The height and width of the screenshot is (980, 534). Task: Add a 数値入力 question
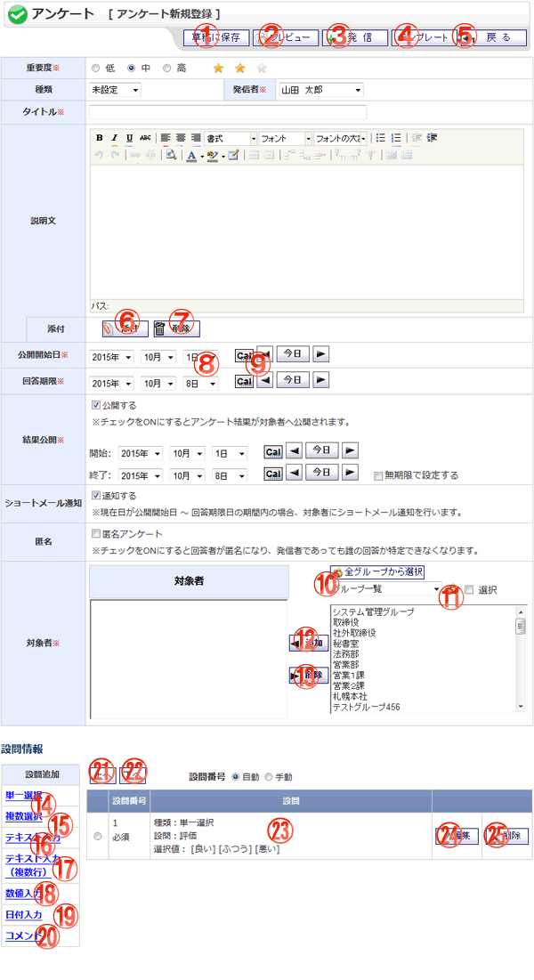(x=24, y=894)
